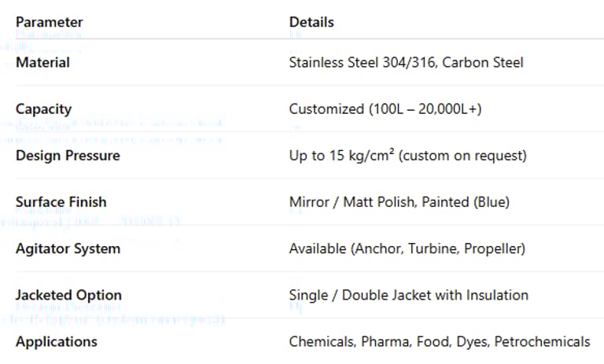Click the Details column header
Image resolution: width=604 pixels, height=364 pixels.
click(x=311, y=22)
